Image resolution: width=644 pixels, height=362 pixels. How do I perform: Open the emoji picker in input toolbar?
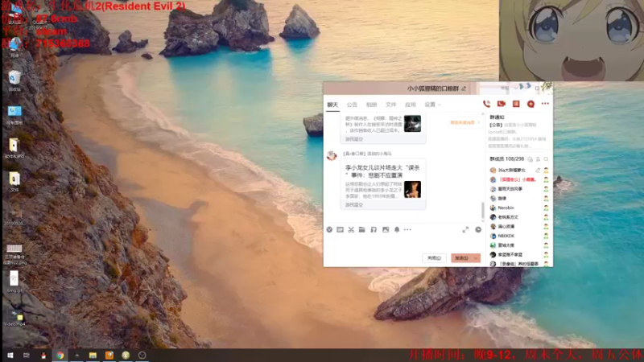tap(329, 229)
